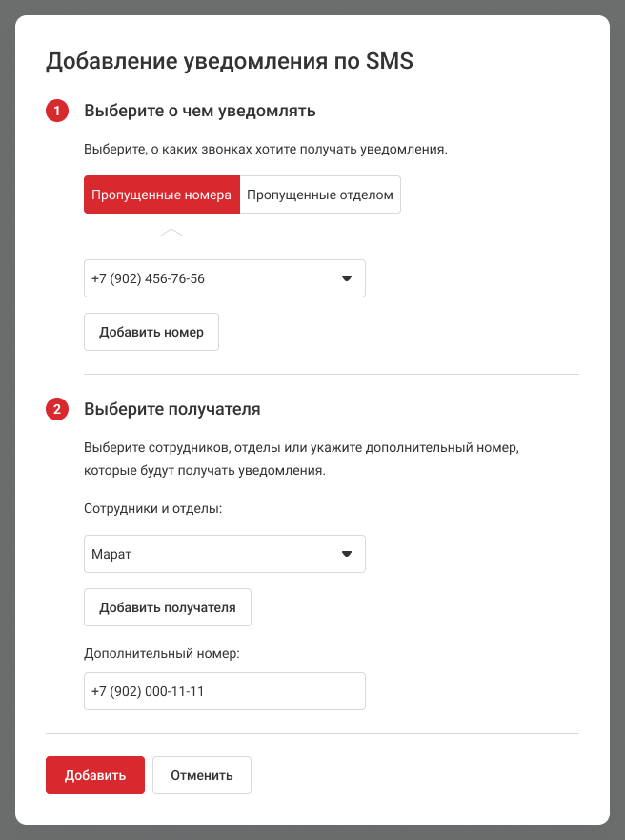This screenshot has height=840, width=625.
Task: Click the red step 2 number badge
Action: click(57, 410)
